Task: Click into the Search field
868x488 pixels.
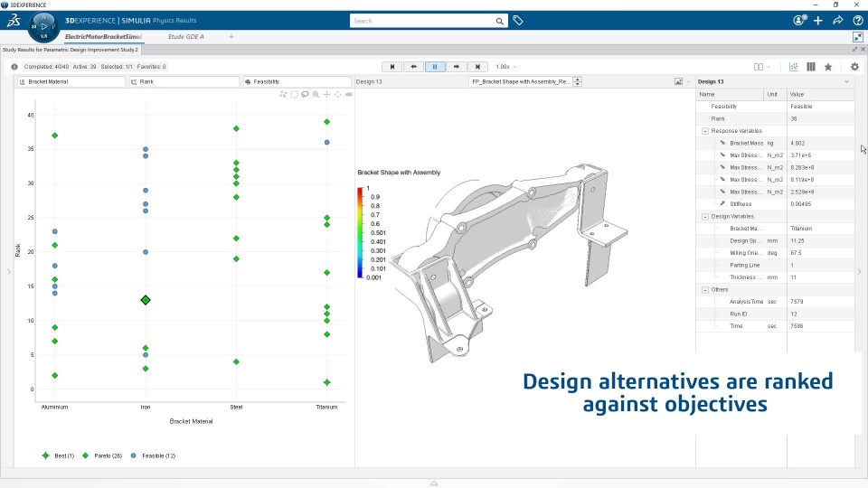Action: (422, 21)
